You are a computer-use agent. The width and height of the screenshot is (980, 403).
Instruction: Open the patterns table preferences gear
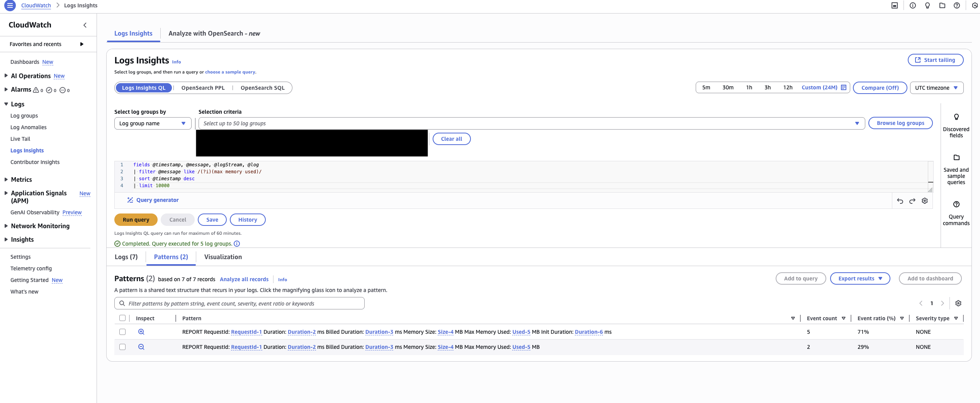click(x=958, y=303)
